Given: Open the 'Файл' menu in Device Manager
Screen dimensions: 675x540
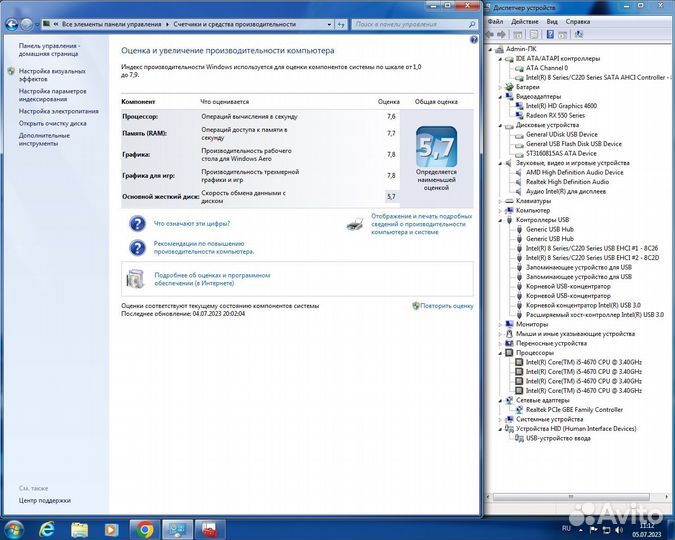Looking at the screenshot, I should coord(495,22).
